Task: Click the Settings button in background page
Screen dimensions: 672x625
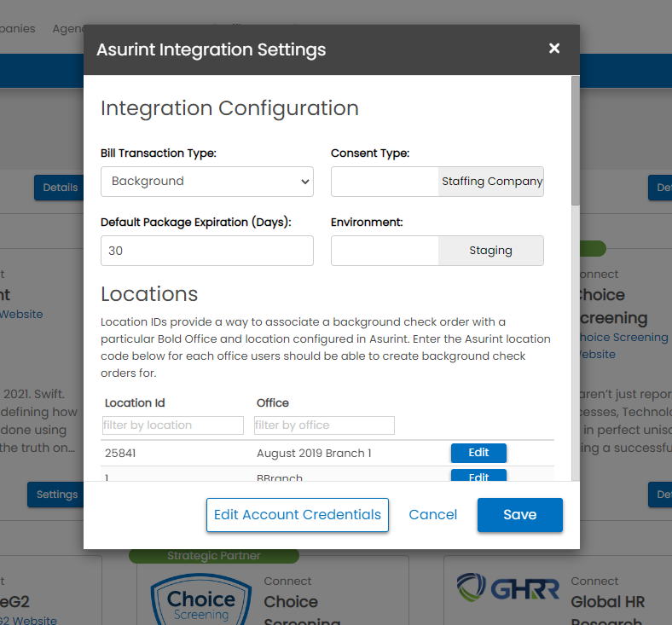Action: [x=56, y=495]
